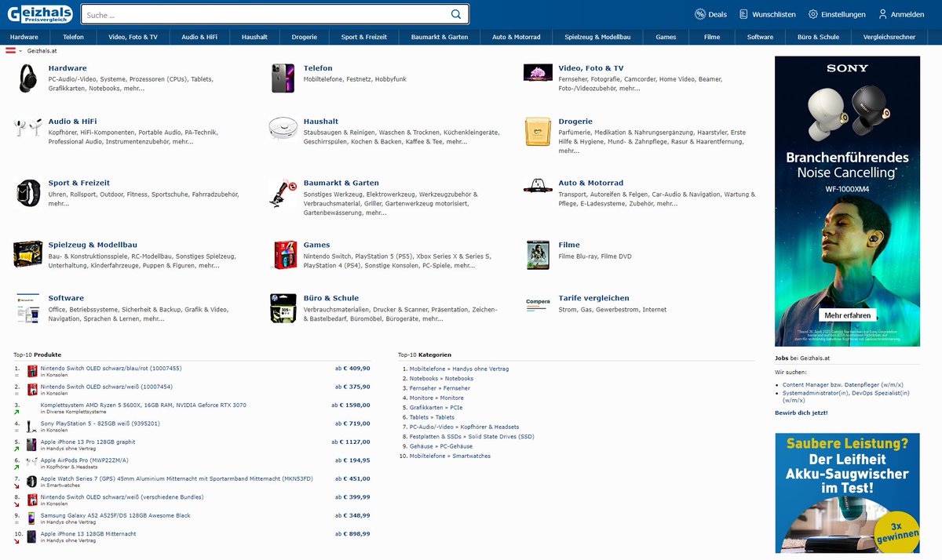Open the Sport & Freizeit category heading
942x560 pixels.
(x=78, y=183)
